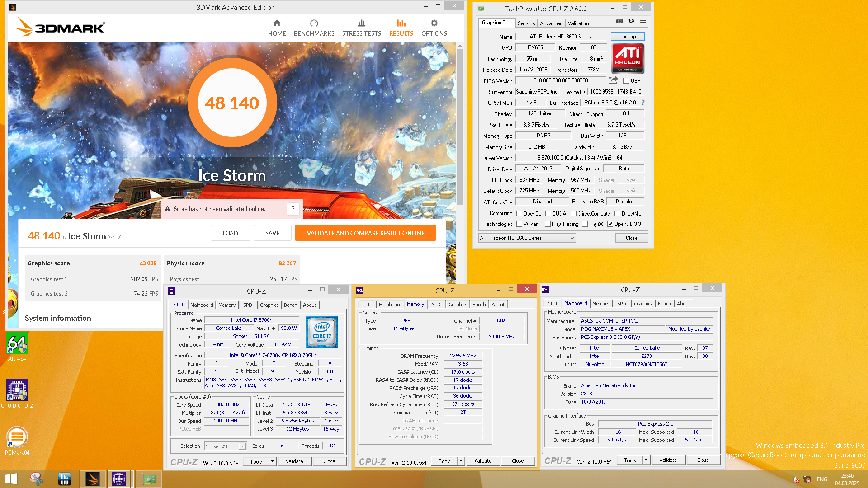Screen dimensions: 868x488
Task: Toggle the OpenGL 3.3 checkbox
Action: [610, 224]
